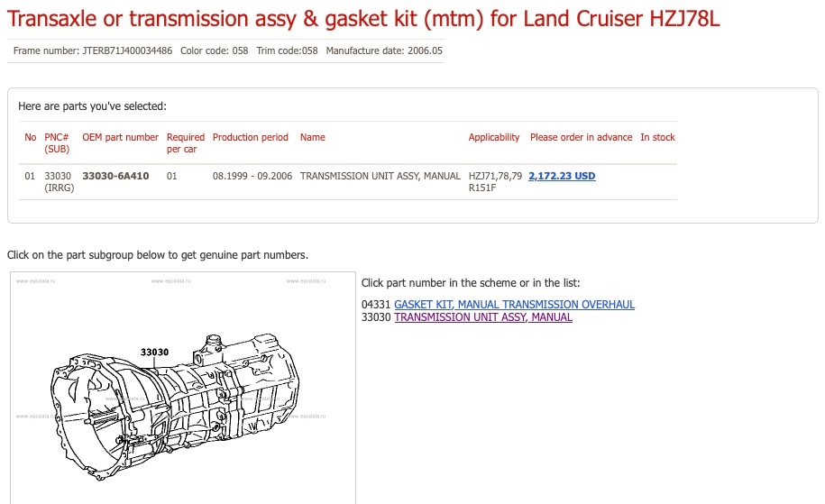Image resolution: width=825 pixels, height=504 pixels.
Task: Click the In stock column header
Action: tap(657, 137)
